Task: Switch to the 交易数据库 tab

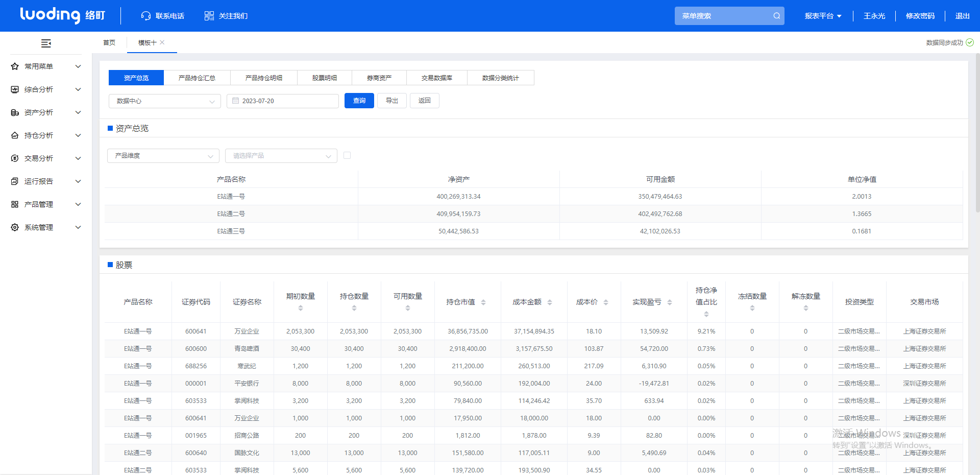Action: pos(437,78)
